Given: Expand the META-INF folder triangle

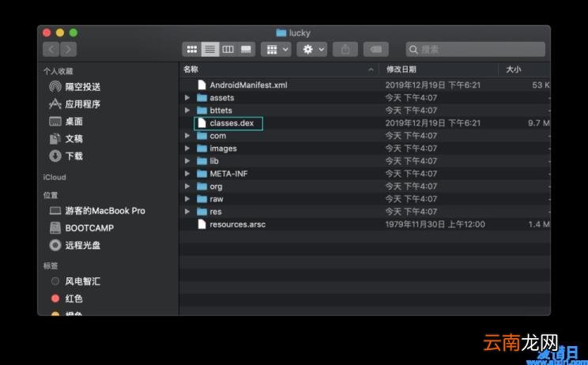Looking at the screenshot, I should coord(187,174).
